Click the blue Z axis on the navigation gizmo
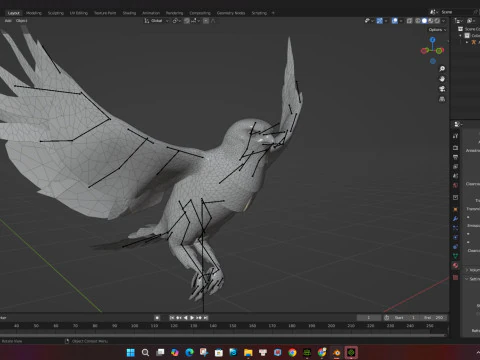Image resolution: width=480 pixels, height=360 pixels. [x=432, y=40]
